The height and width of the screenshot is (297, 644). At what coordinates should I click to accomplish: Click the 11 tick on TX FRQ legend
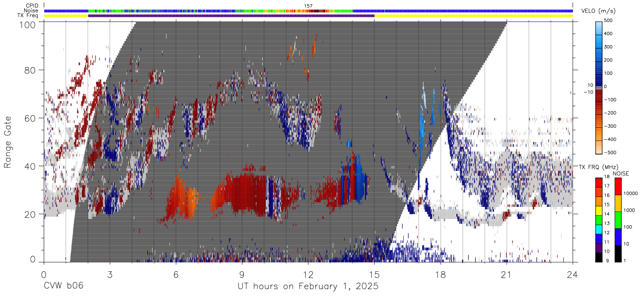click(608, 242)
